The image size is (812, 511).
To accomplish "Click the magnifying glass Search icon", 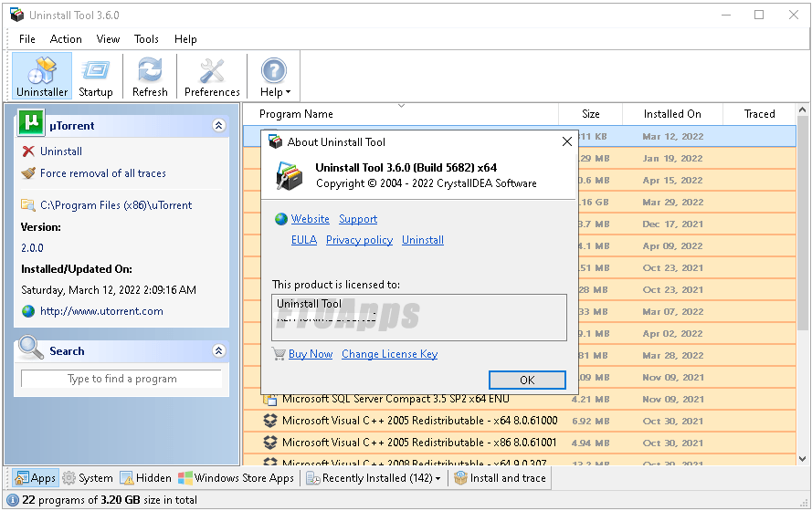I will click(x=31, y=348).
